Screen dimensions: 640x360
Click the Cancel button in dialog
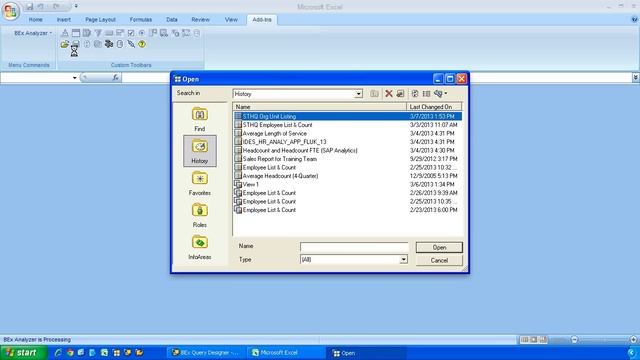pos(439,260)
